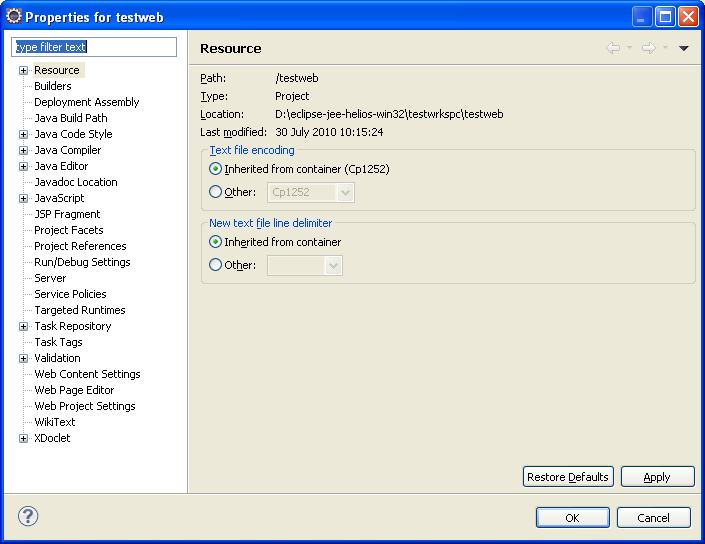Click the help question mark icon
Viewport: 705px width, 544px height.
pyautogui.click(x=28, y=517)
